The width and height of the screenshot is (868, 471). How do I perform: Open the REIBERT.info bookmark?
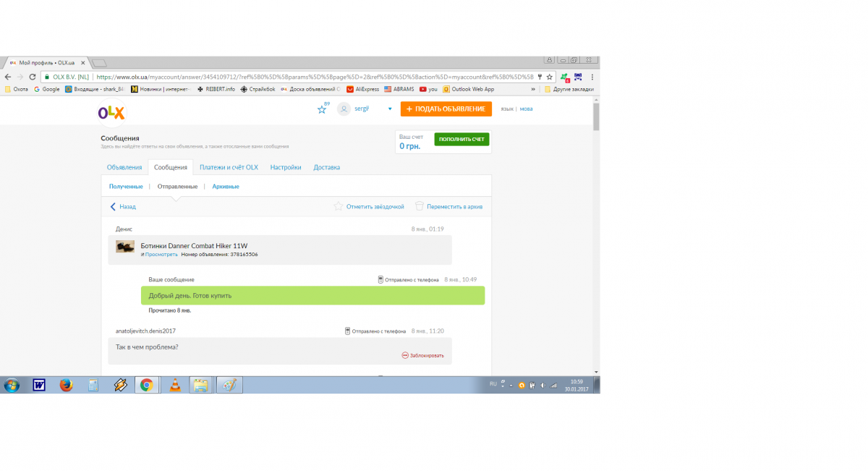216,89
